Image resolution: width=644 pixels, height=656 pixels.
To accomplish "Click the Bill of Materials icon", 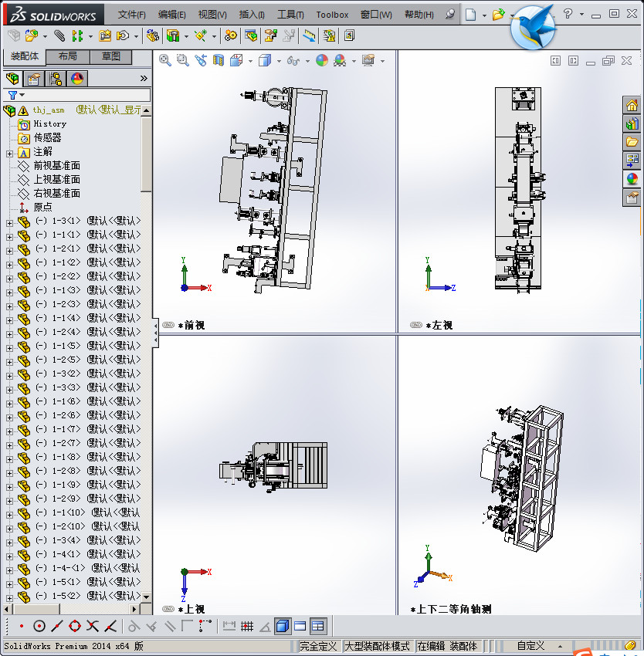I will (x=251, y=36).
